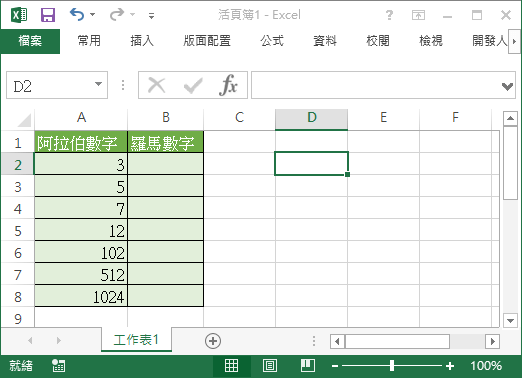Open the 檔案 (File) tab

pos(30,41)
